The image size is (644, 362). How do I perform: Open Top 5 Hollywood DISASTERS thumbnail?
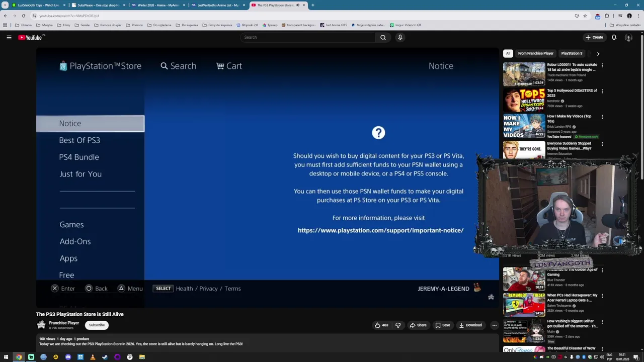tap(524, 100)
